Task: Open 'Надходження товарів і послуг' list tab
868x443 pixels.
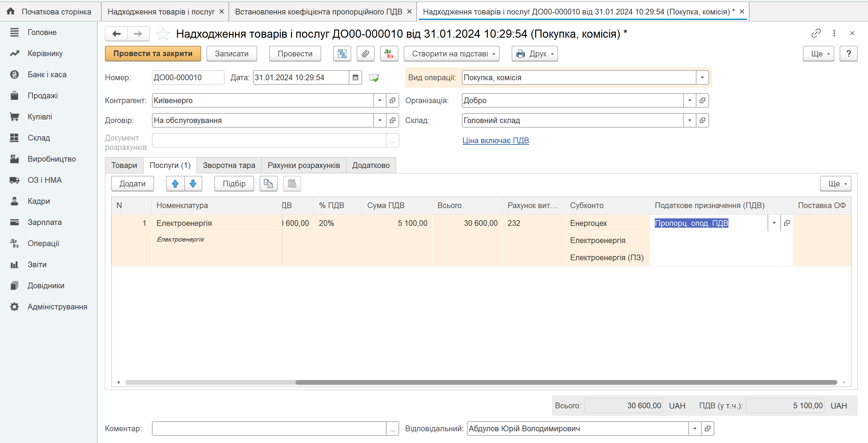Action: click(x=161, y=11)
